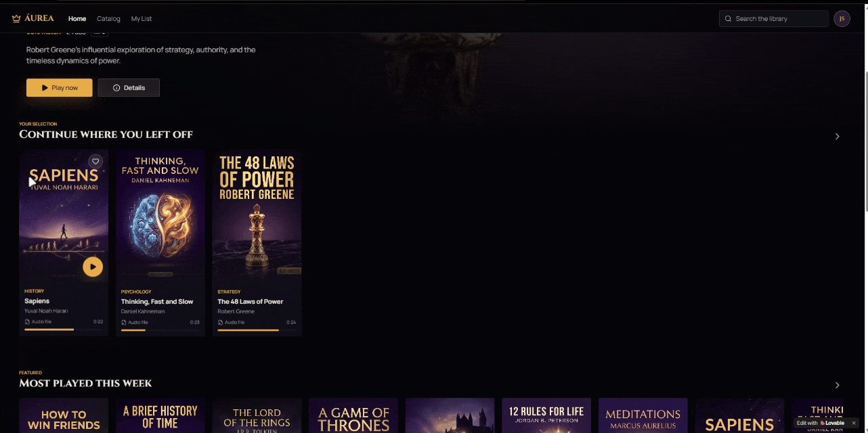Click Thinking, Fast and Slow Audio file icon
This screenshot has width=868, height=433.
pyautogui.click(x=124, y=323)
